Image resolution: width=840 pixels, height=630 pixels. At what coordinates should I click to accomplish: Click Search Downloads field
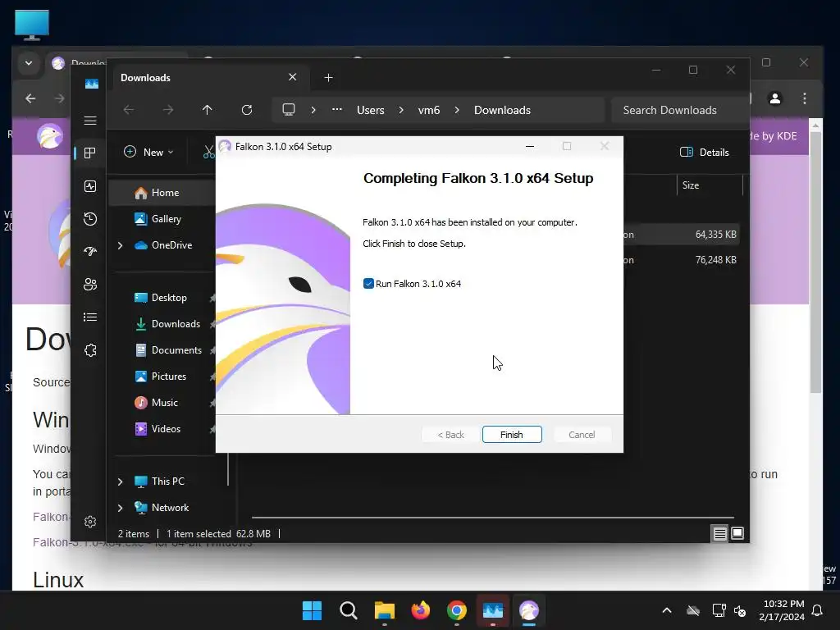679,110
